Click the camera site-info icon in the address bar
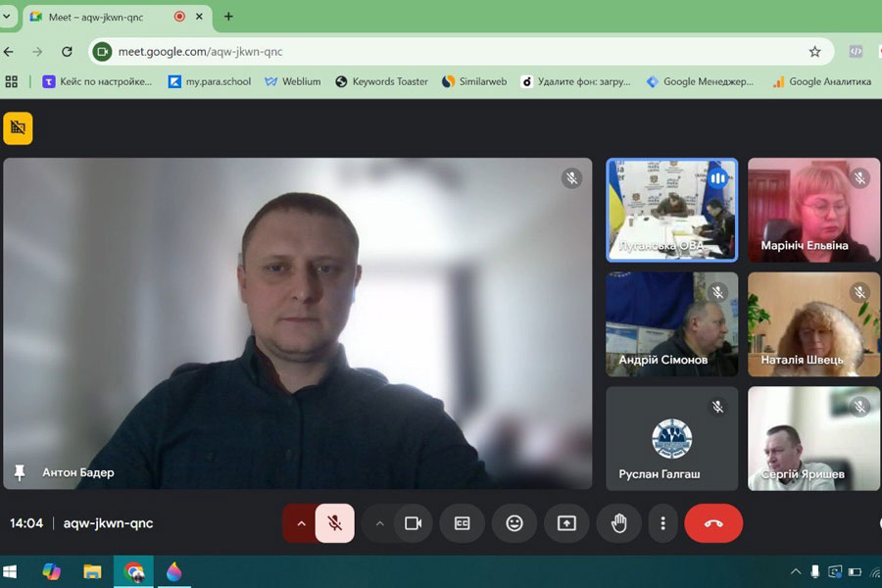 click(x=102, y=52)
